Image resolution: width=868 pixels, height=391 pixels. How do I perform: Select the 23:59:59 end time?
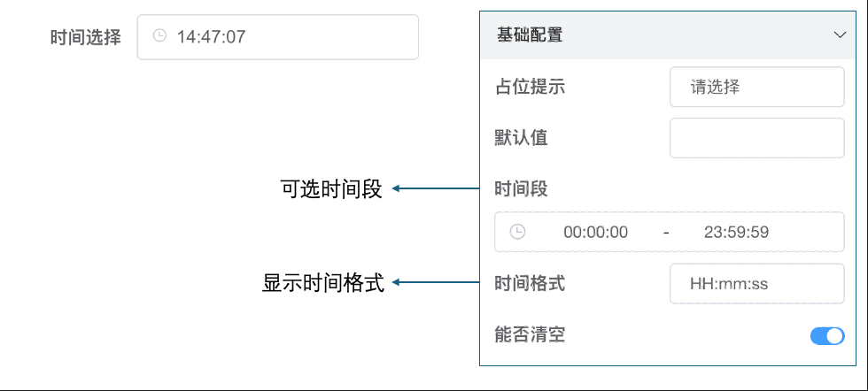736,232
